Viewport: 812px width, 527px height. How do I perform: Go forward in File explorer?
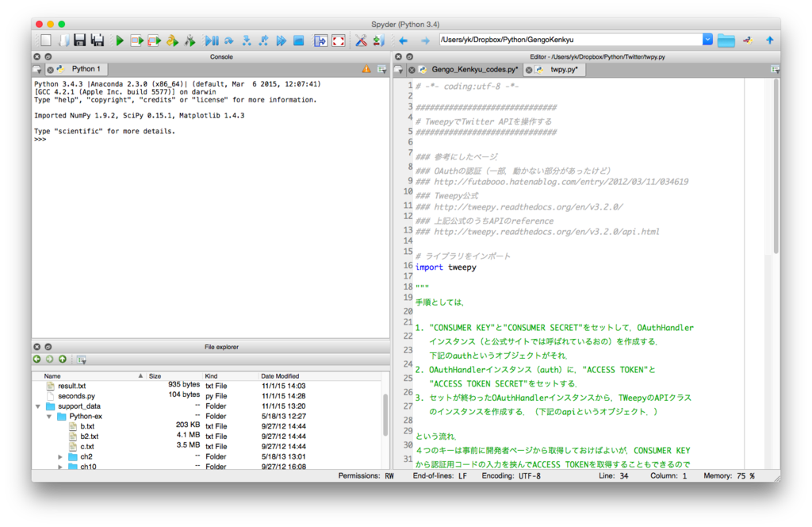point(50,359)
